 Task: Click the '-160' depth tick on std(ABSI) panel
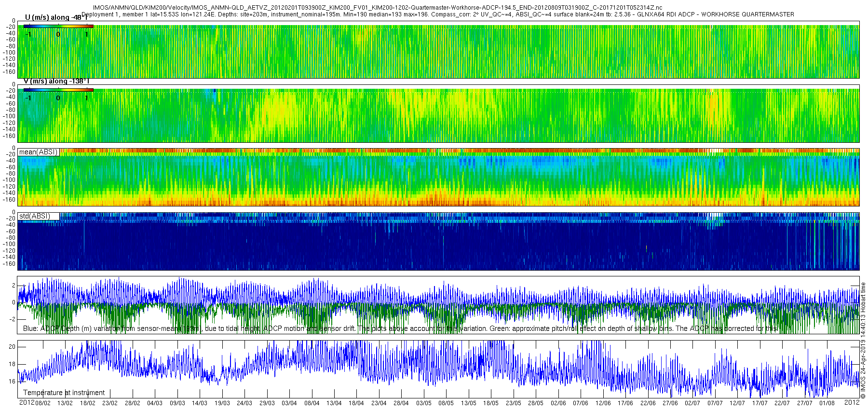click(x=10, y=264)
